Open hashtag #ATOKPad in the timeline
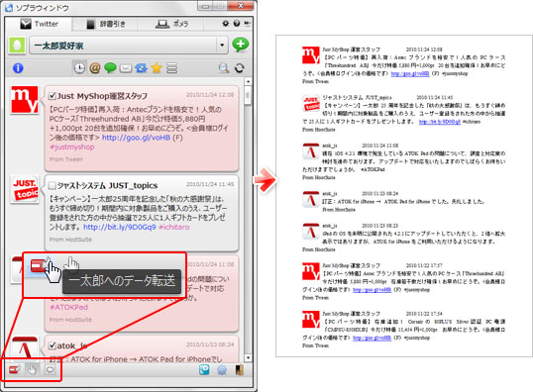 click(68, 307)
